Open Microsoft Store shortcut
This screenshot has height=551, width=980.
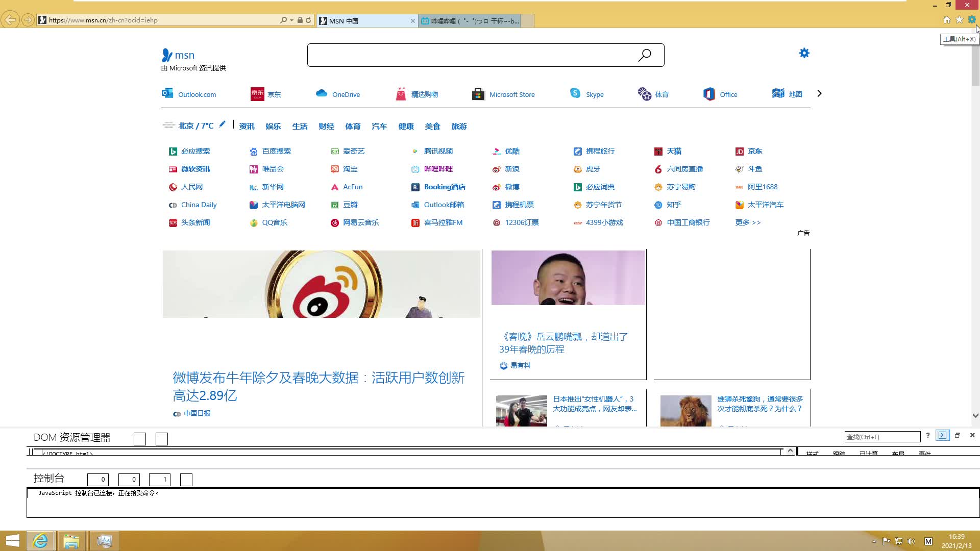503,94
